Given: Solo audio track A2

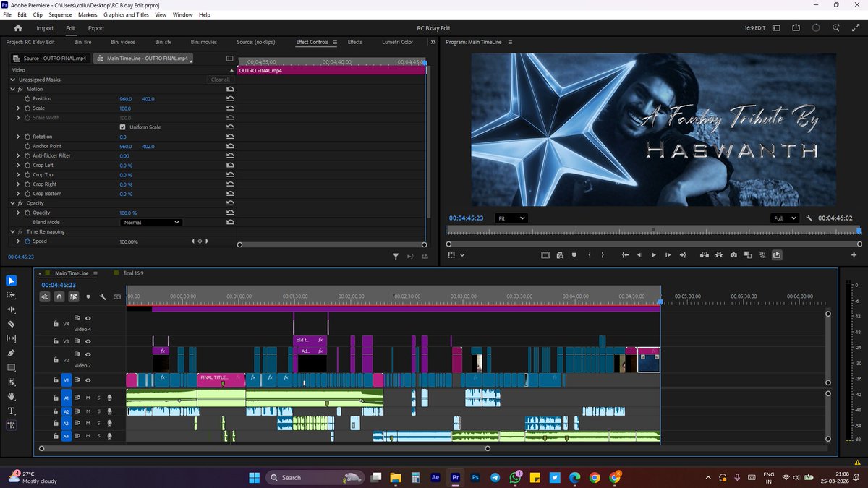Looking at the screenshot, I should pyautogui.click(x=98, y=411).
